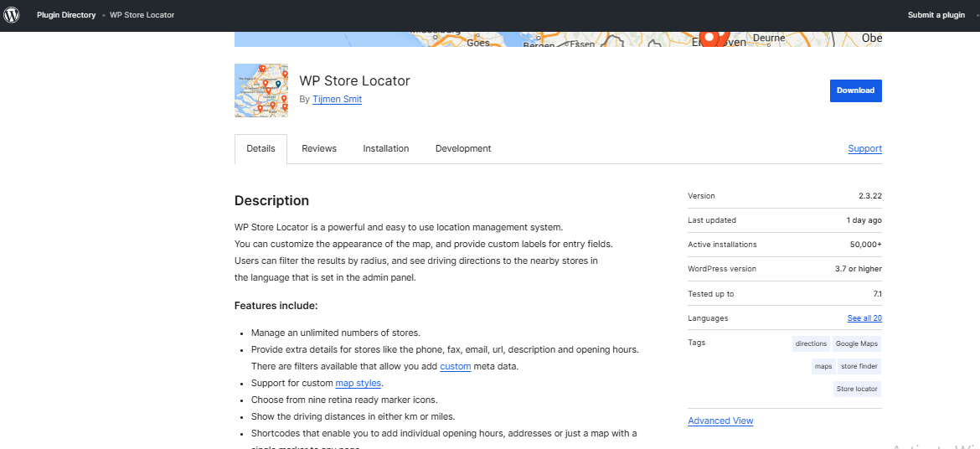Select the Store locator tag
Viewport: 980px width, 449px height.
857,389
